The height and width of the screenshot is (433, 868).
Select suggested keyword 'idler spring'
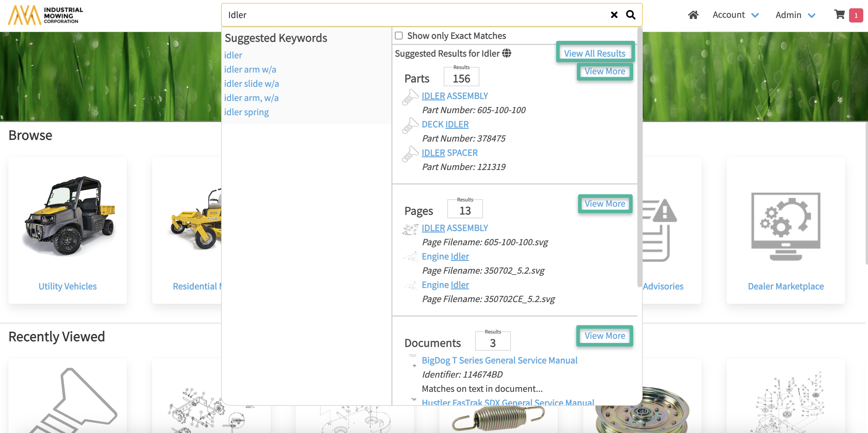tap(246, 112)
